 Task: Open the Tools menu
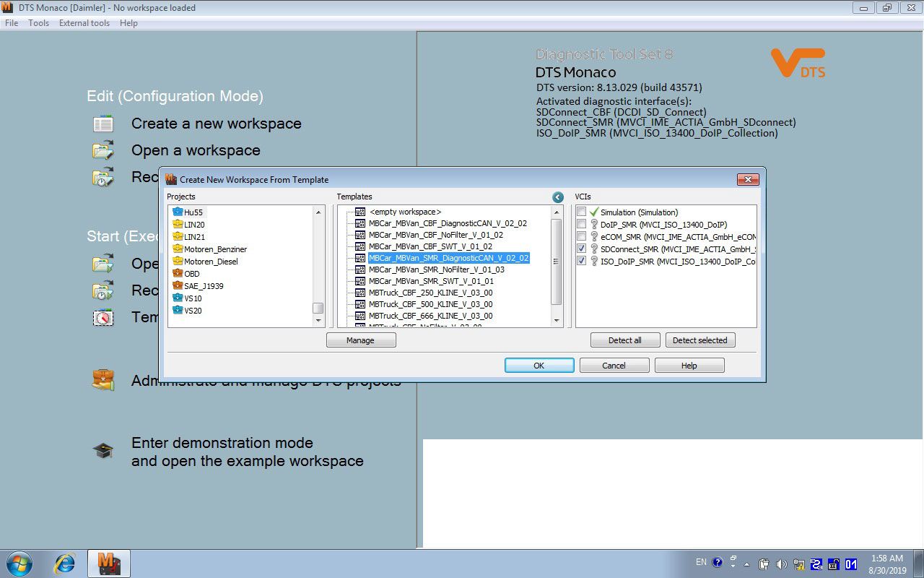pyautogui.click(x=38, y=23)
